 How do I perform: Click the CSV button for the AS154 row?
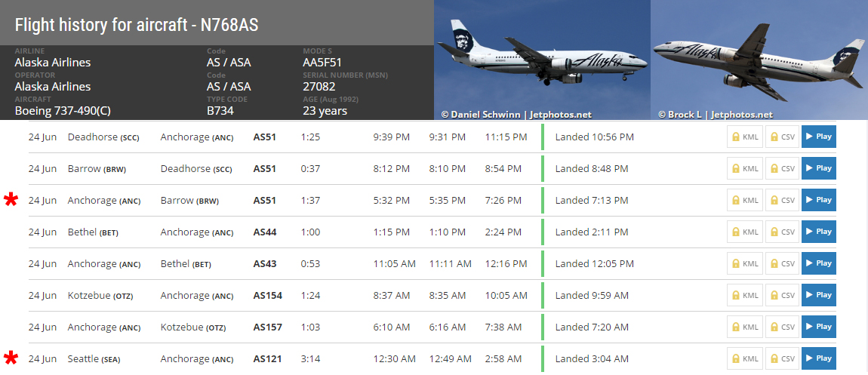[x=782, y=295]
